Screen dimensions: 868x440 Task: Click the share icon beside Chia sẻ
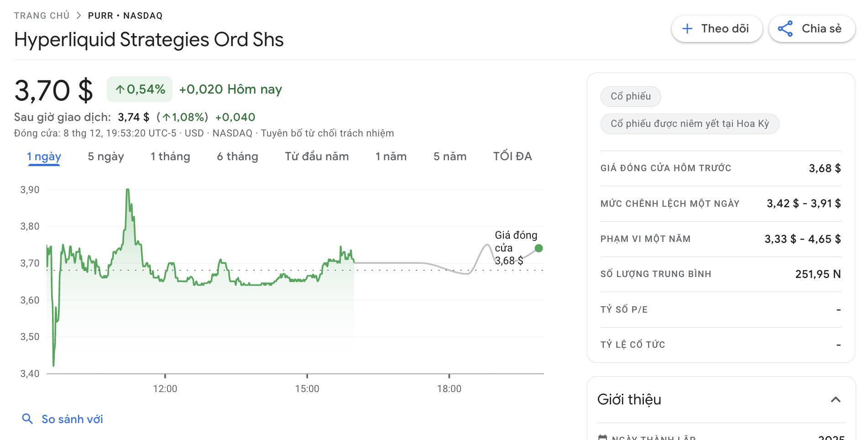pyautogui.click(x=785, y=29)
